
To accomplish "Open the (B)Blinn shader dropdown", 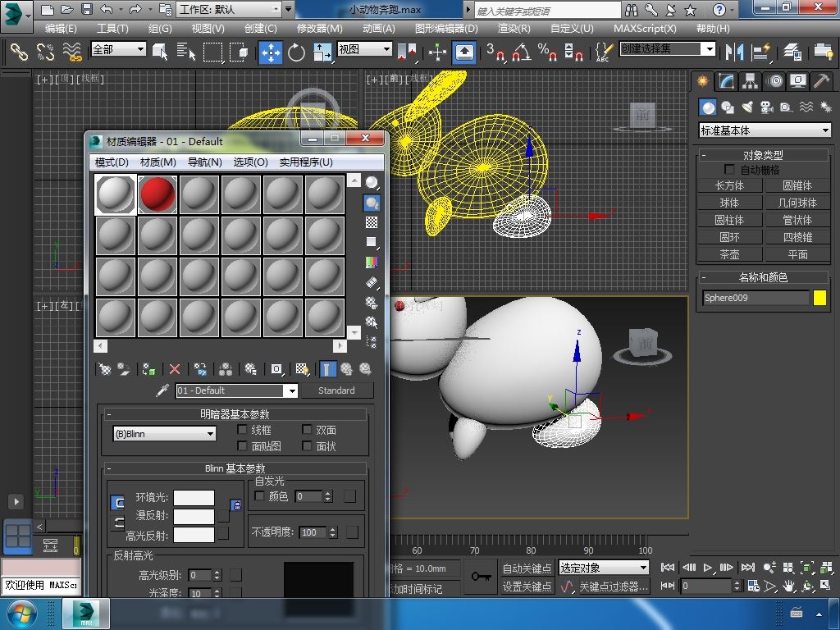I will click(165, 434).
